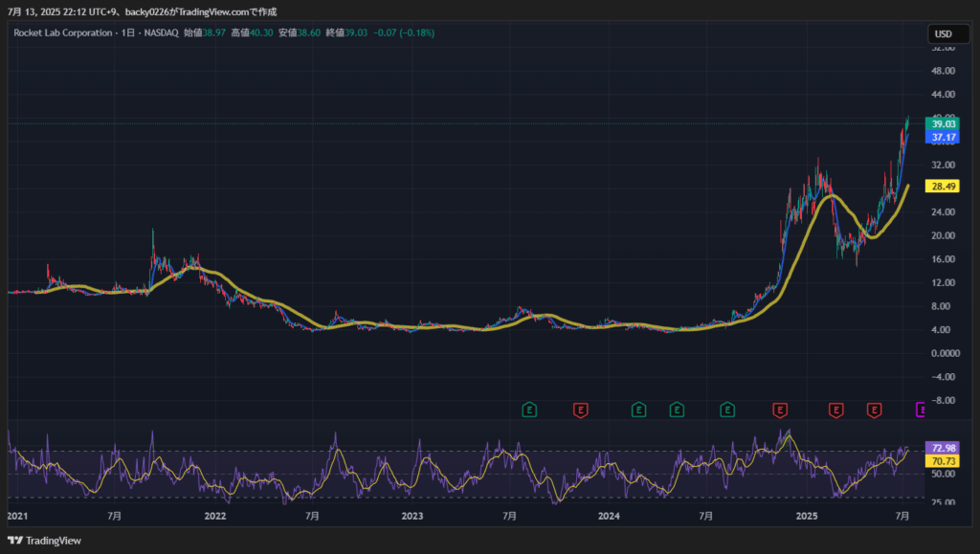Click the 16.00 price axis label
The width and height of the screenshot is (980, 554).
point(943,259)
